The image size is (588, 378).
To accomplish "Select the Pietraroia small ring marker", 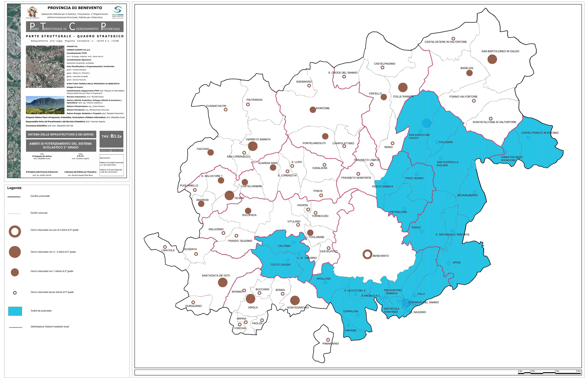I will tap(248, 104).
